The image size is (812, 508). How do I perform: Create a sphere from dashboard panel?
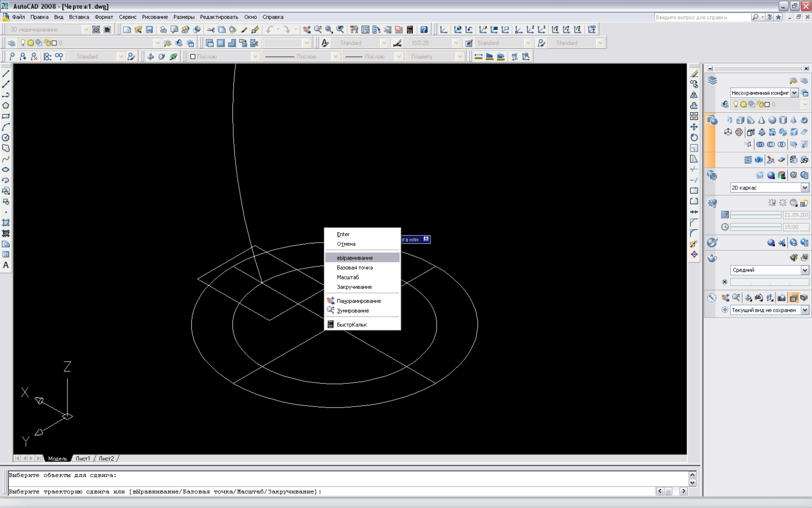(772, 120)
